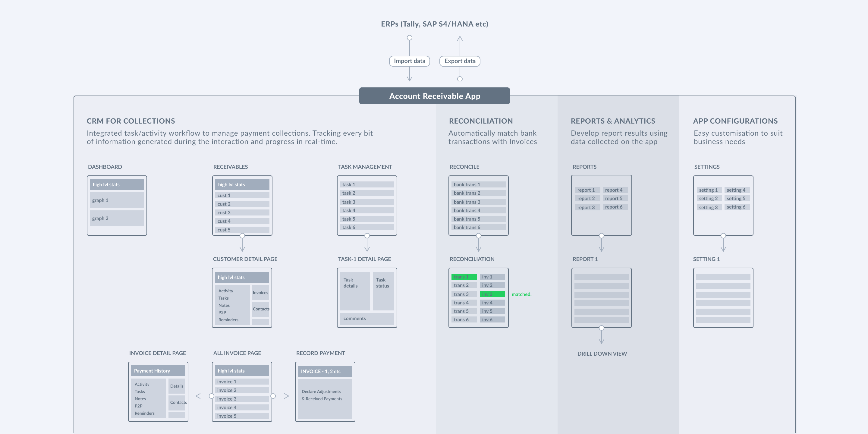The image size is (868, 434).
Task: Click report 4 in Reports box
Action: pos(615,190)
